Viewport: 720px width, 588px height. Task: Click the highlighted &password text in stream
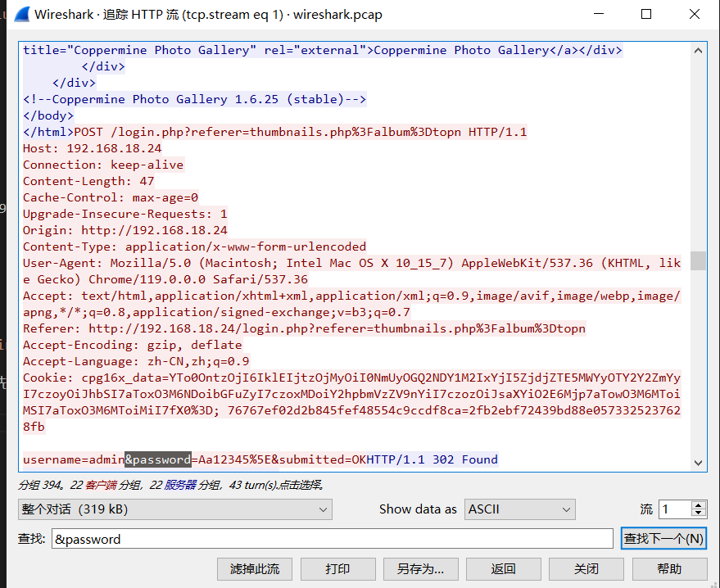pos(157,459)
